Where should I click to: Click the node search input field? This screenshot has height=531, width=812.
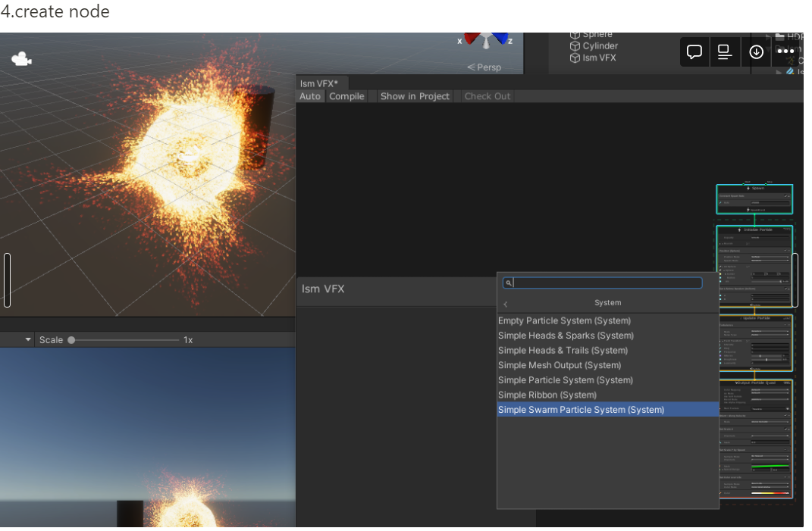tap(602, 283)
